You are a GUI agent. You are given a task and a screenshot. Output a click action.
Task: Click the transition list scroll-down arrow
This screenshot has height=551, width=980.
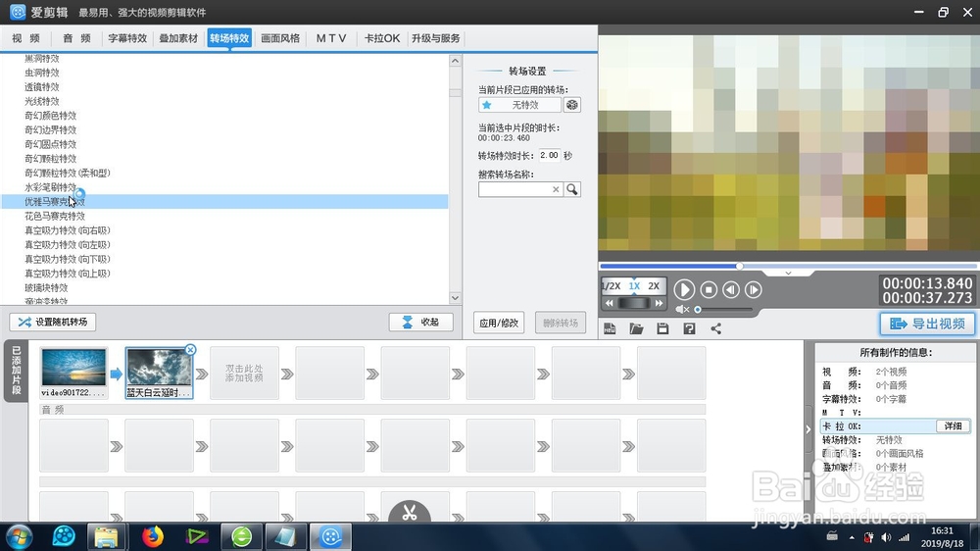pos(455,298)
